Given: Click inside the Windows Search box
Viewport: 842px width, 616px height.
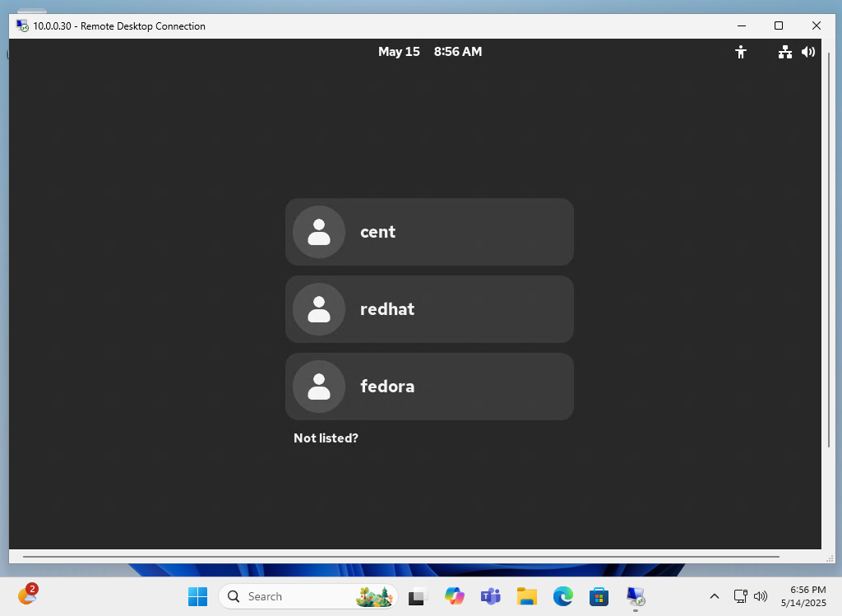Looking at the screenshot, I should [x=296, y=596].
